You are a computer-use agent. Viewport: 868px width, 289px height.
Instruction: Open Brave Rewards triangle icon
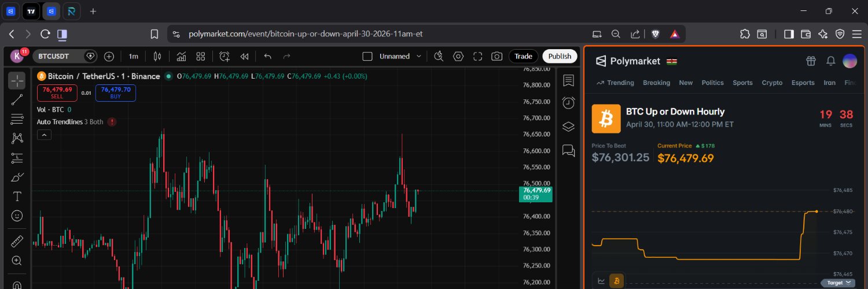coord(674,34)
